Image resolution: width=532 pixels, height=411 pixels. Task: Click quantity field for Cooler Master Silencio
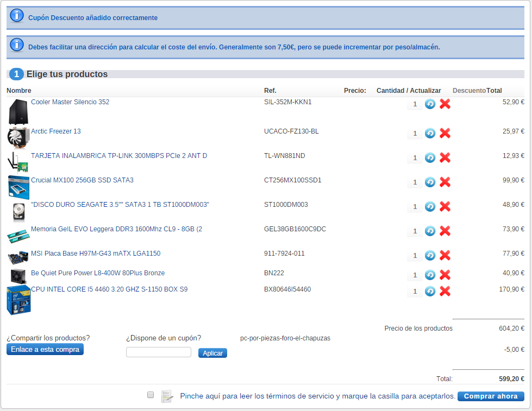click(x=415, y=104)
